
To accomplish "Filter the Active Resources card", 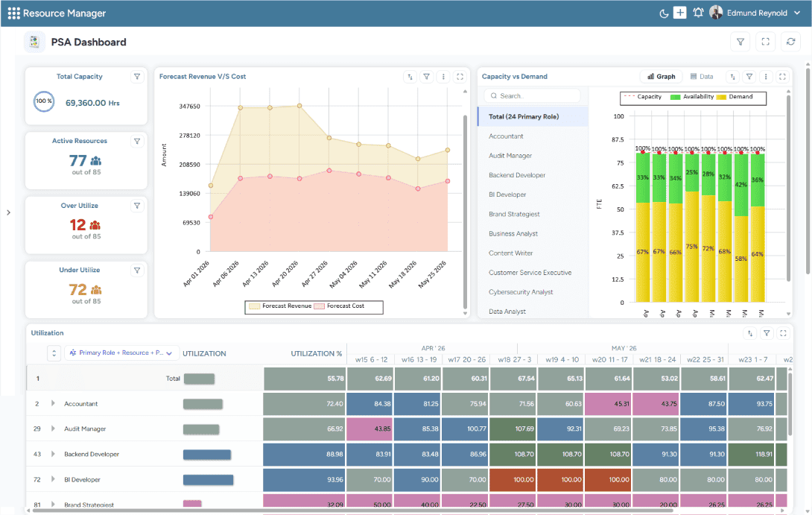I will (x=137, y=141).
